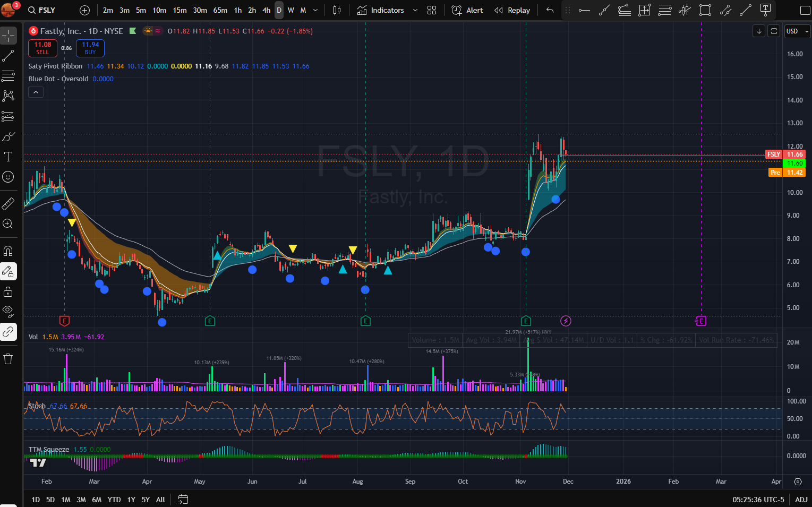
Task: Switch to the 2m timeframe
Action: 108,10
